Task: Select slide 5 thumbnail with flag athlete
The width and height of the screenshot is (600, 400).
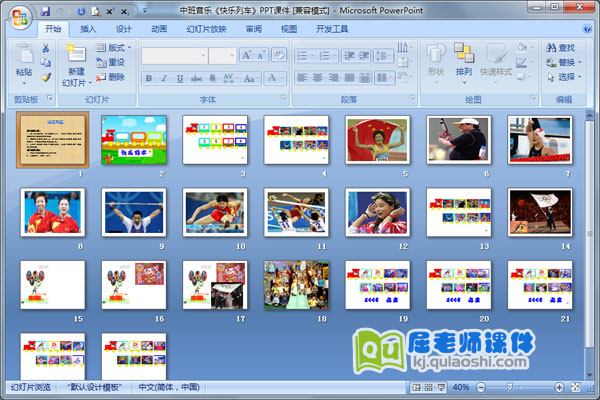Action: (x=377, y=140)
